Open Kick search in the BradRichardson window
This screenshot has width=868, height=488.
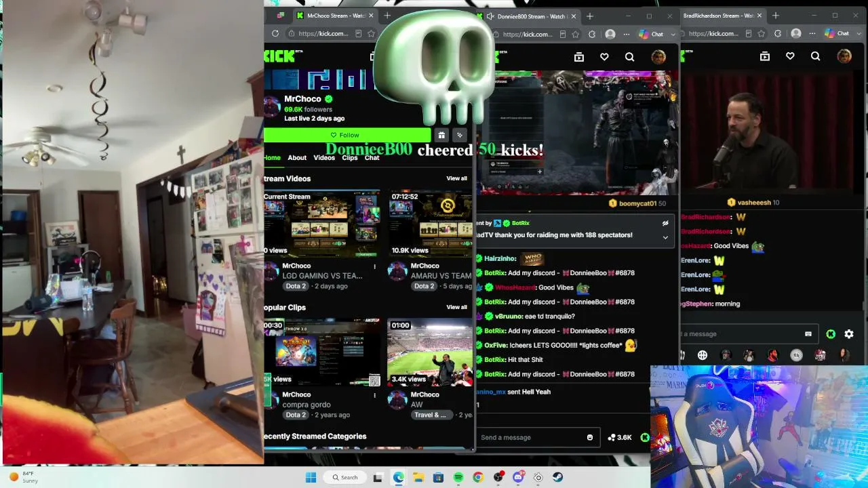[x=815, y=56]
